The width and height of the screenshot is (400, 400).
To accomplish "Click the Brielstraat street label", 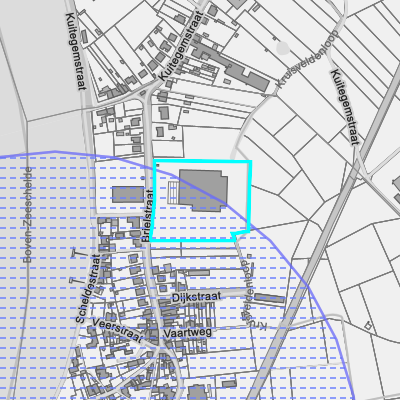I will tap(147, 216).
